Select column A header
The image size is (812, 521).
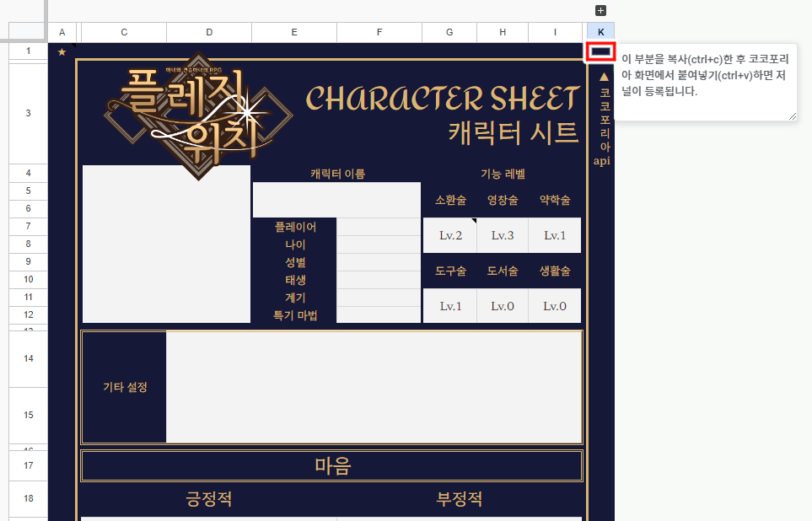[x=62, y=32]
